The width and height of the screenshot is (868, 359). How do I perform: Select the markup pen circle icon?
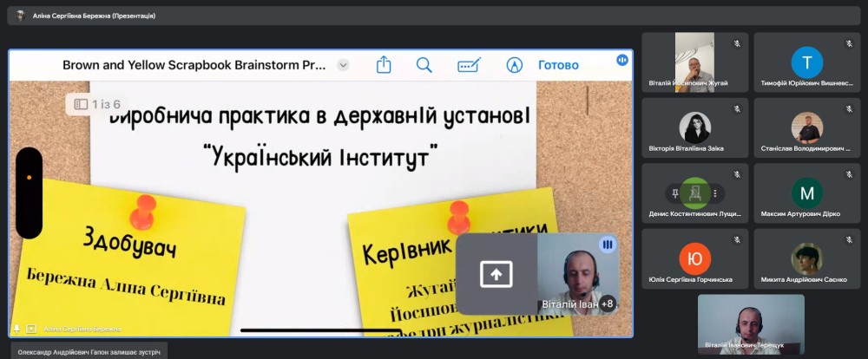[x=515, y=65]
